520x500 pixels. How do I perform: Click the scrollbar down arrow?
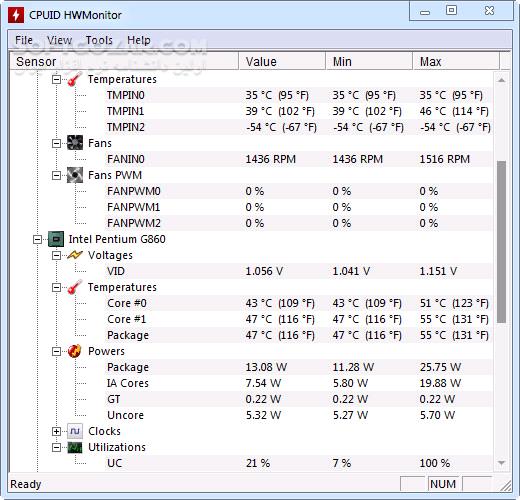click(x=501, y=463)
